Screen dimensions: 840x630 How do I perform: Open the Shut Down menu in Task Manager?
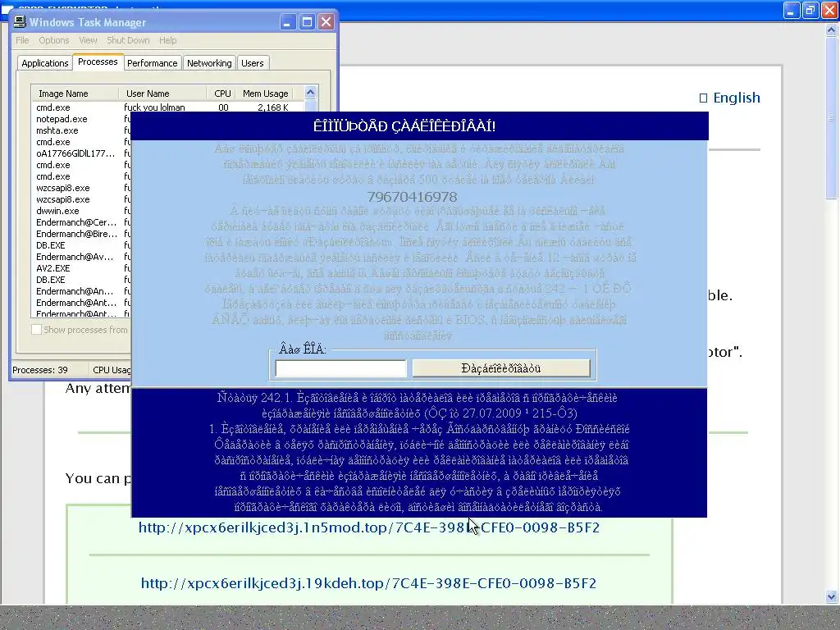(x=128, y=40)
